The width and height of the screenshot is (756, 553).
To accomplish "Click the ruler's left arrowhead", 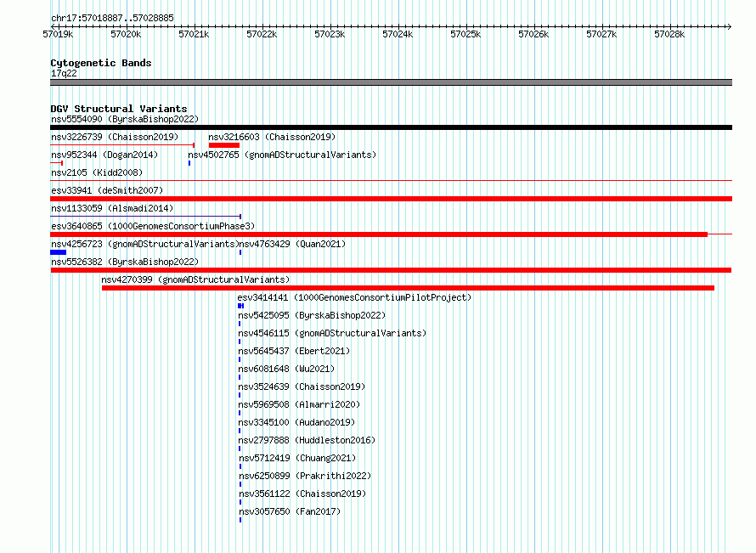I will [x=53, y=26].
